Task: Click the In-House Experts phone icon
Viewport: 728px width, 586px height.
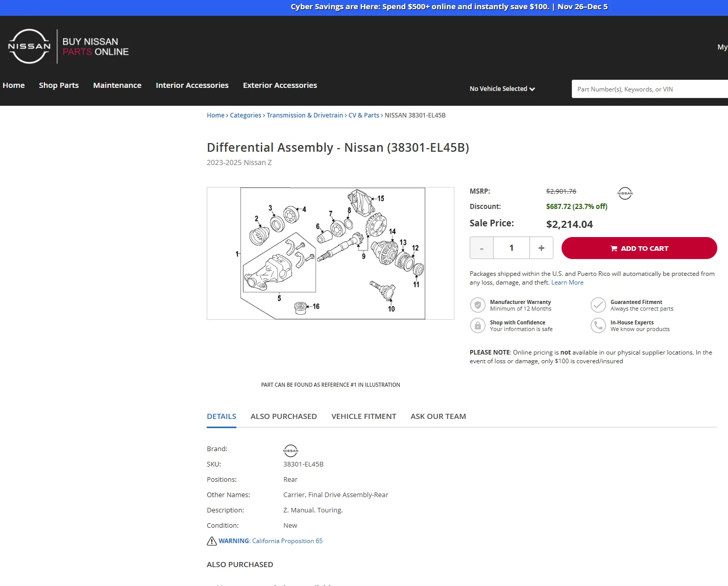Action: point(598,325)
